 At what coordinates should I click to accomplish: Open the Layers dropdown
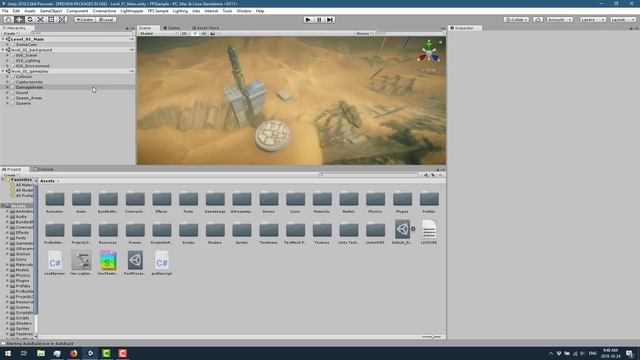pyautogui.click(x=593, y=20)
